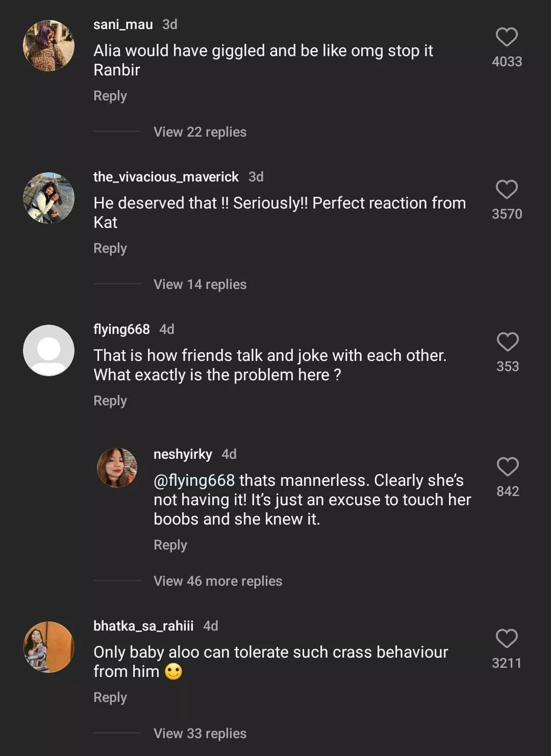This screenshot has width=551, height=756.
Task: Open the_vivacious_maverick's avatar
Action: [x=49, y=198]
